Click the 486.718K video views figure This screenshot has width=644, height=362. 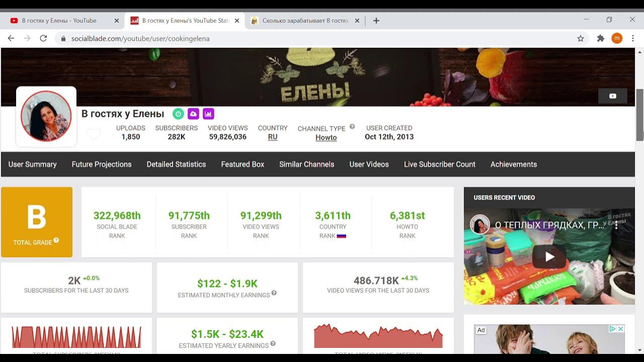376,281
